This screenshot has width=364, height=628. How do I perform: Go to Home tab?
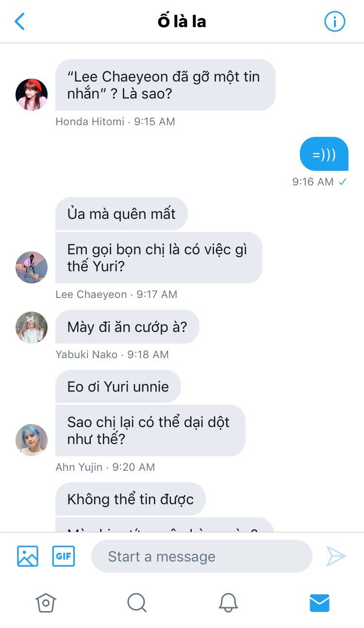point(46,603)
